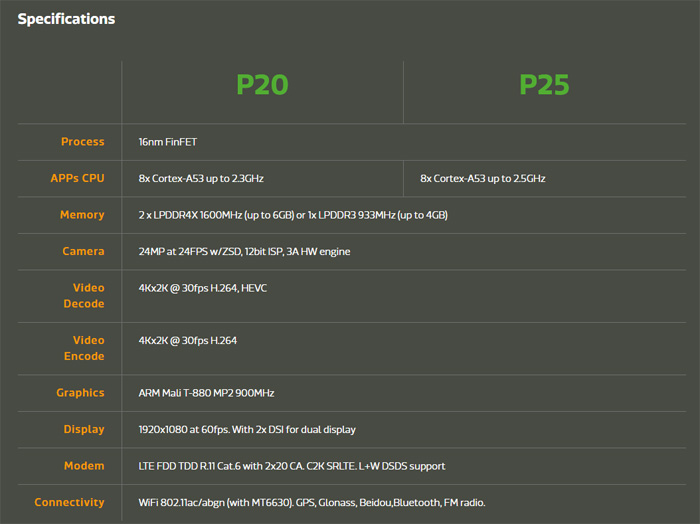
Task: Click the Camera row label
Action: (83, 251)
